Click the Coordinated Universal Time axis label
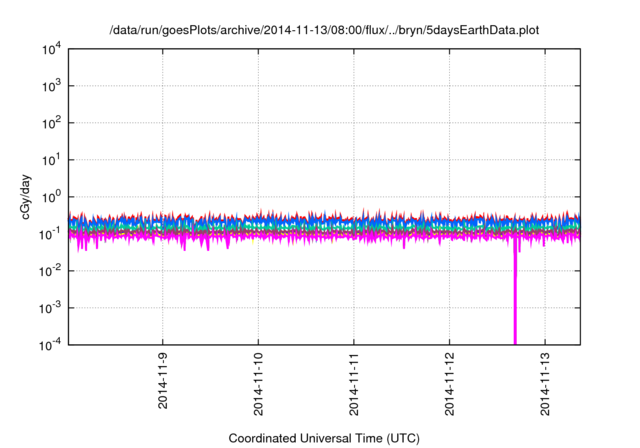 pyautogui.click(x=324, y=438)
